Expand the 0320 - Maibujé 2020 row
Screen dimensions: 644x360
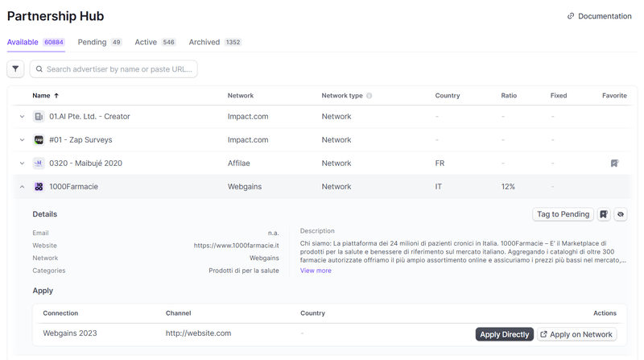click(23, 163)
